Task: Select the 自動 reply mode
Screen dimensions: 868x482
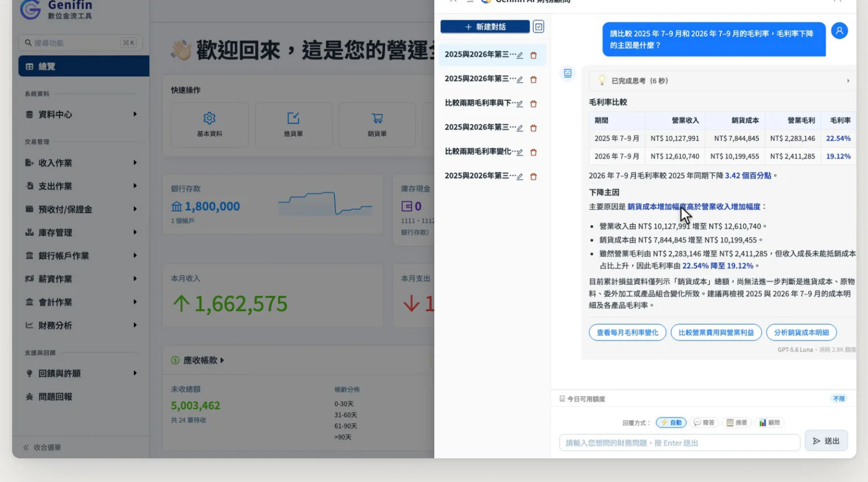Action: click(671, 423)
